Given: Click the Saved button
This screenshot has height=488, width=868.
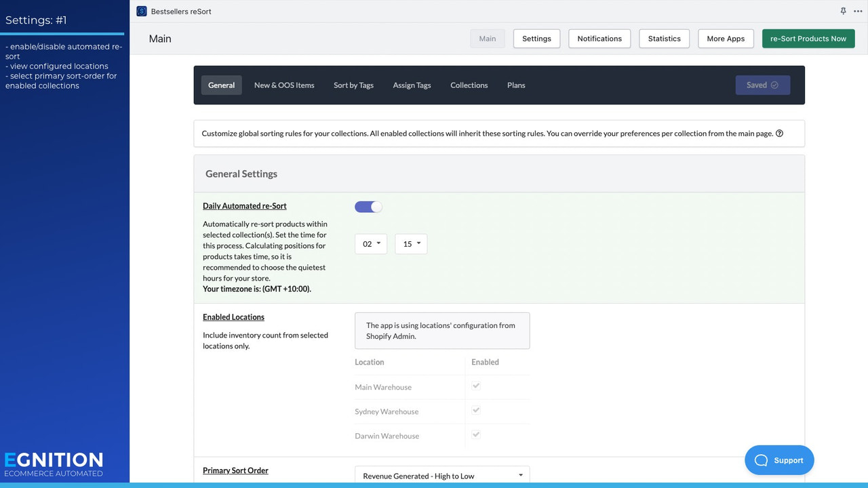Looking at the screenshot, I should point(762,85).
